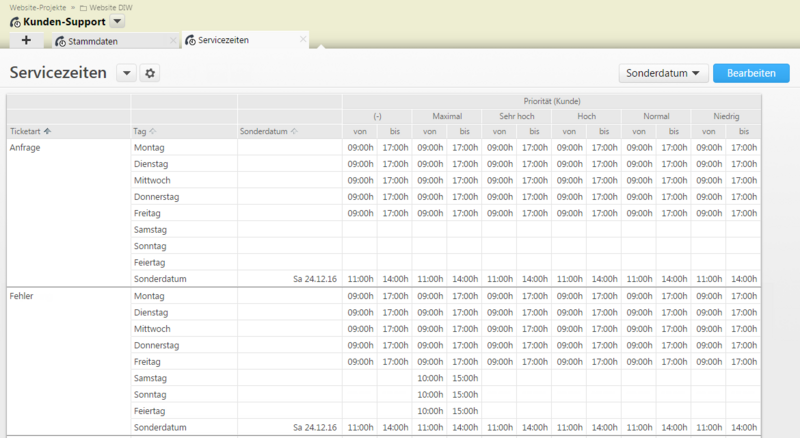
Task: Add a new tab with plus button
Action: click(26, 40)
